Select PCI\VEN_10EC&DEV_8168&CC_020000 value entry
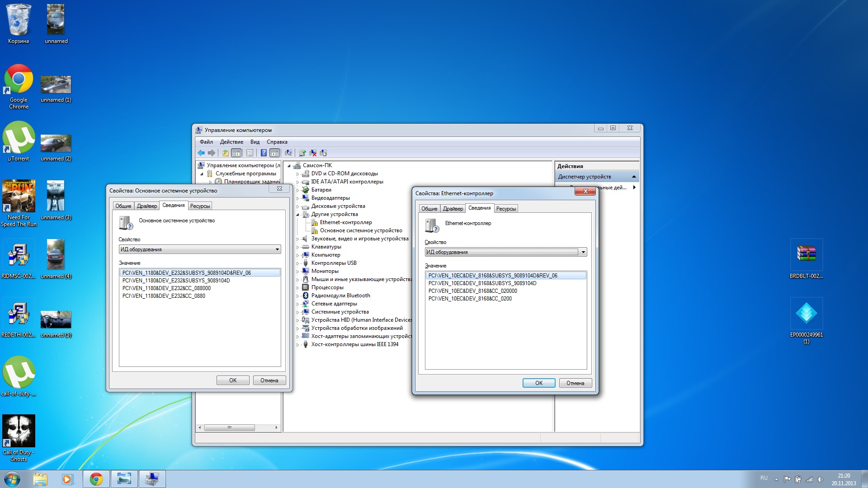The image size is (868, 488). click(x=472, y=291)
